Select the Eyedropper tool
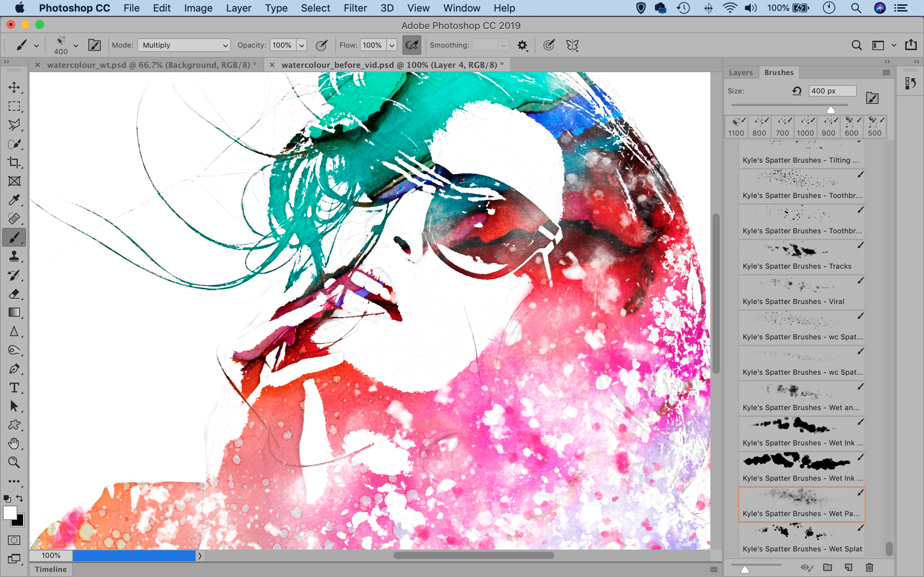The height and width of the screenshot is (577, 924). point(14,199)
